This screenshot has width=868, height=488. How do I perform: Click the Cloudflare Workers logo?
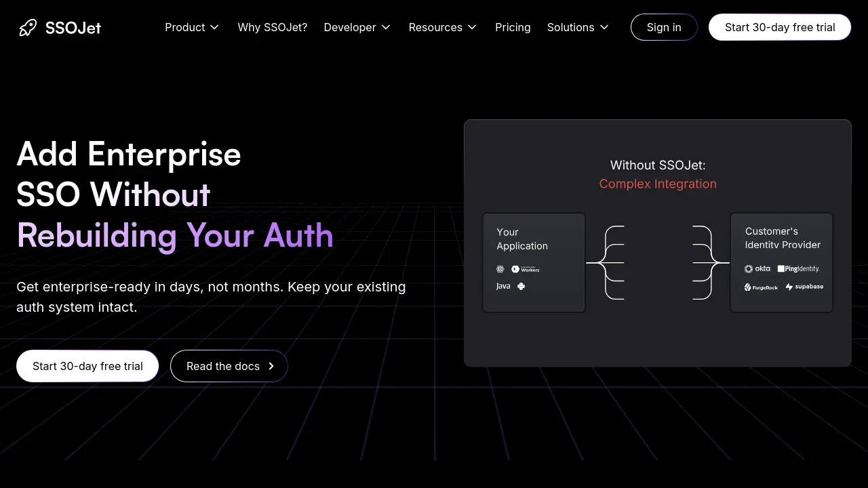[526, 269]
